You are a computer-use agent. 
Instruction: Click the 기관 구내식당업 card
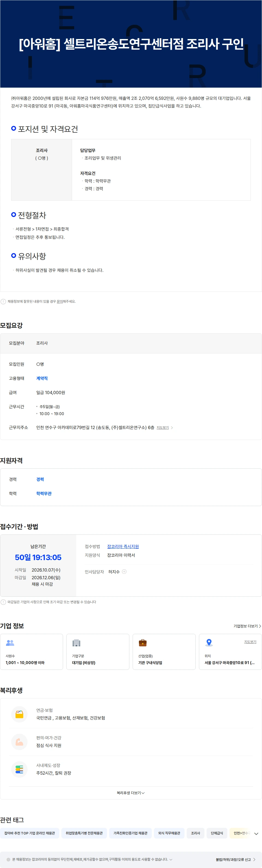pos(164,652)
